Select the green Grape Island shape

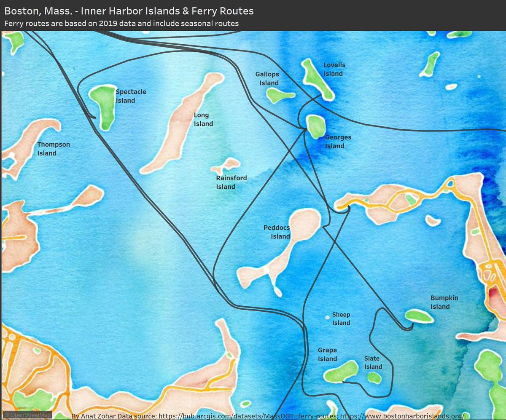[x=342, y=371]
